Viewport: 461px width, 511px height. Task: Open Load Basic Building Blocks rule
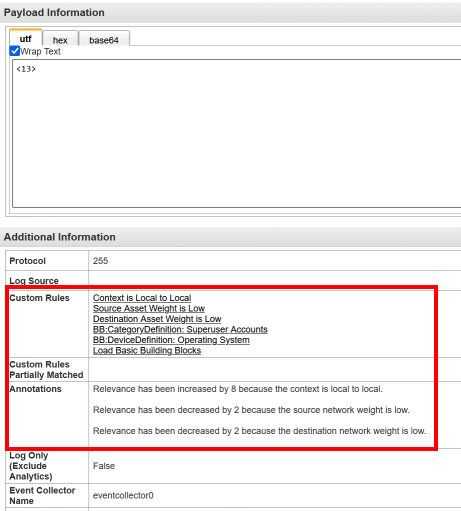pos(147,351)
